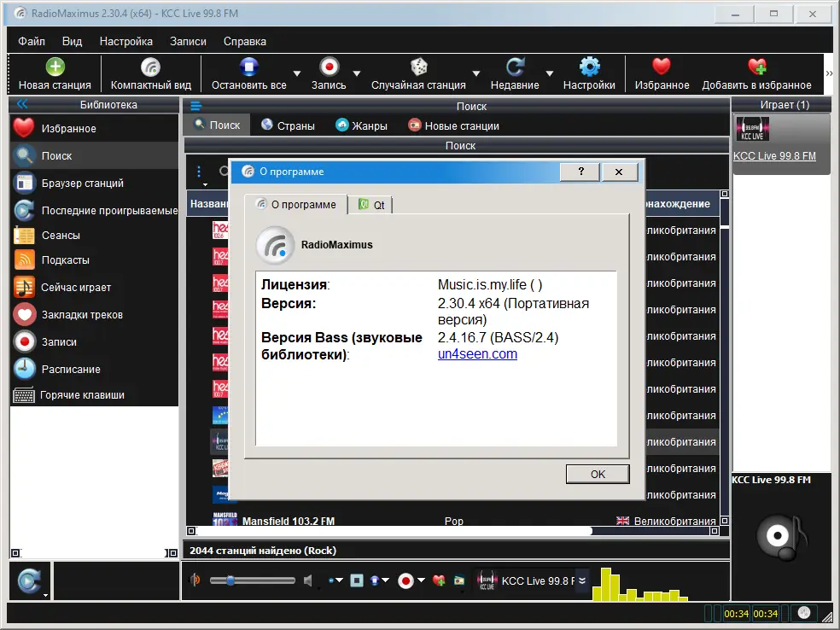Open the Справка menu
Viewport: 840px width, 630px height.
[244, 41]
